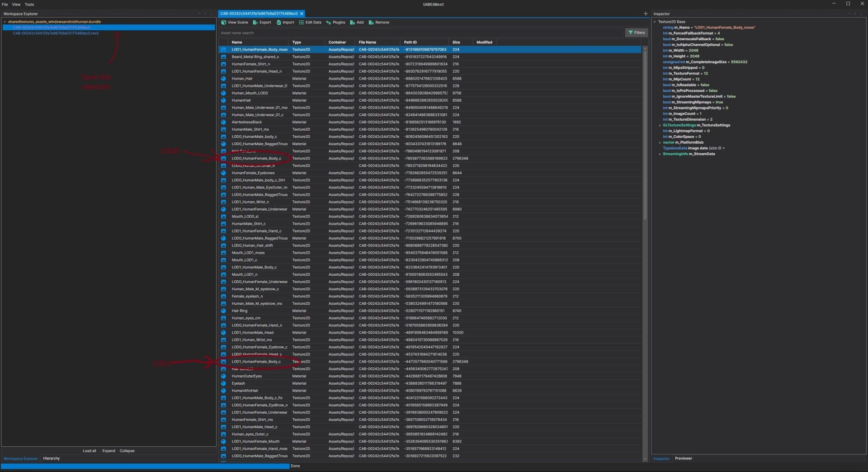This screenshot has width=868, height=472.
Task: Open the Tools menu
Action: [29, 4]
